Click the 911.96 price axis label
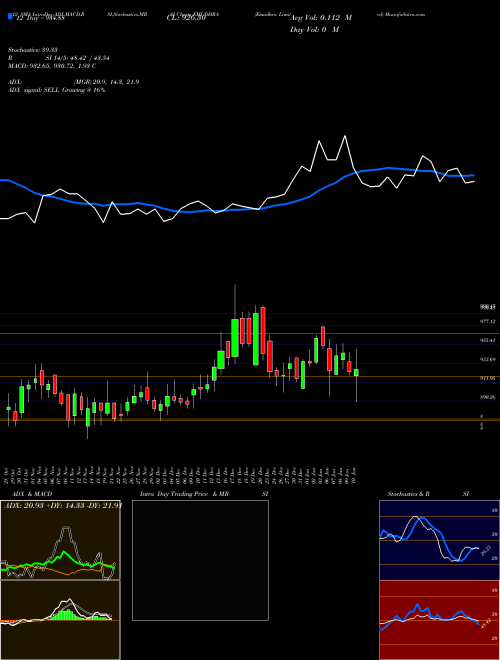 click(488, 378)
